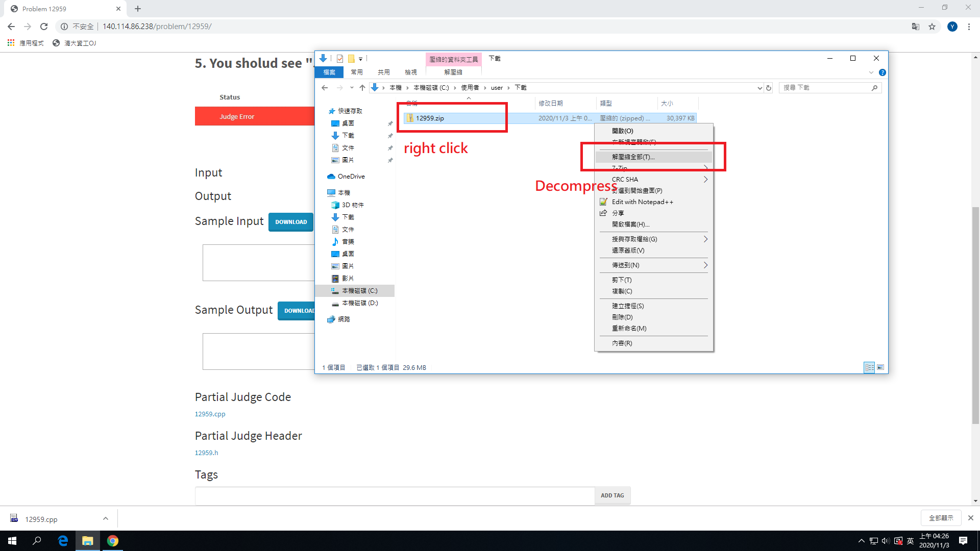Click the Sample Input DOWNLOAD button
Screen dimensions: 980x551
pos(291,222)
